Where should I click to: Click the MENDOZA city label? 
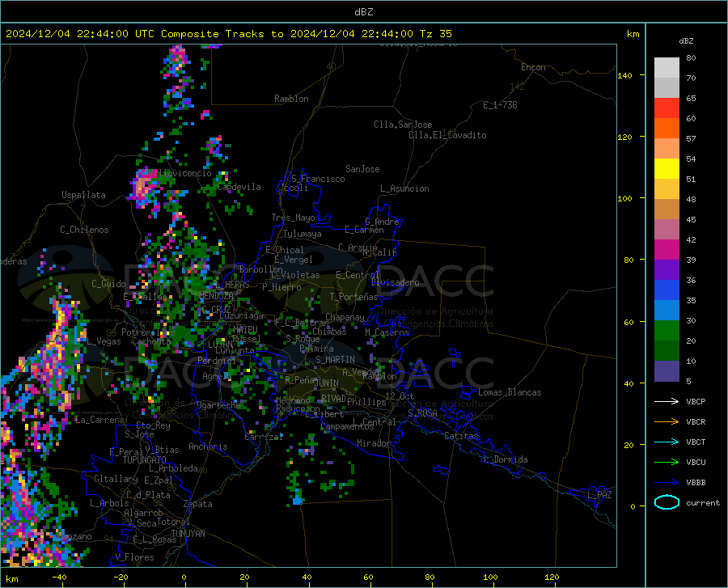pyautogui.click(x=216, y=296)
